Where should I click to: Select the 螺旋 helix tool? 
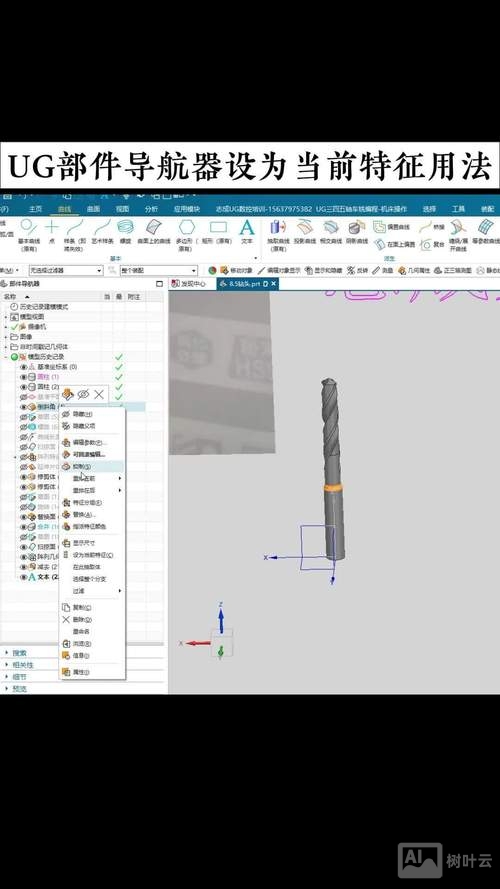click(126, 231)
